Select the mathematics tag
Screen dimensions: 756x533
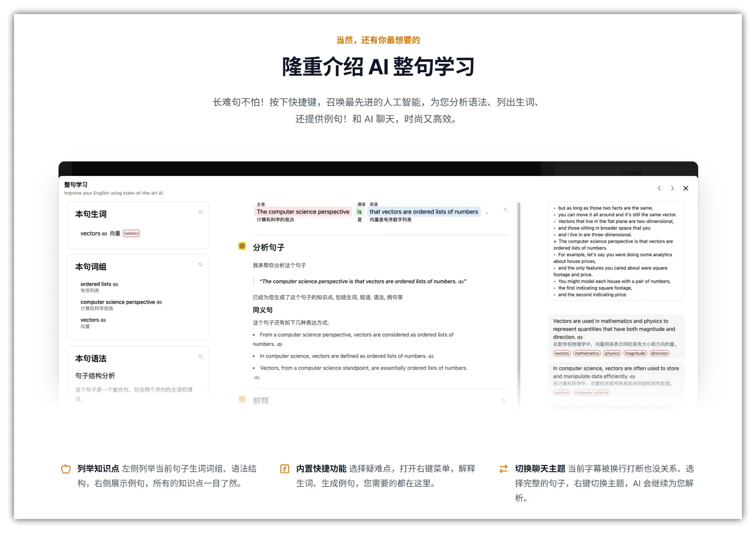coord(587,353)
